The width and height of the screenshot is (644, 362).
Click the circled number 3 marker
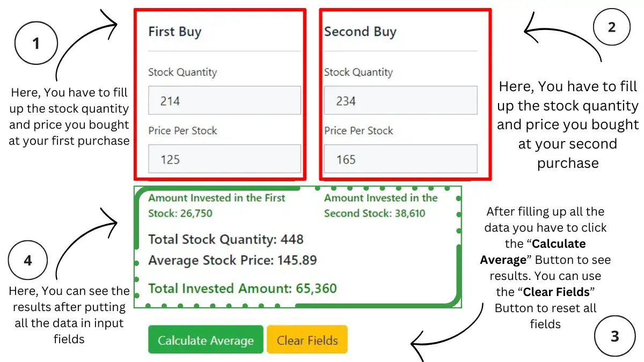[615, 336]
